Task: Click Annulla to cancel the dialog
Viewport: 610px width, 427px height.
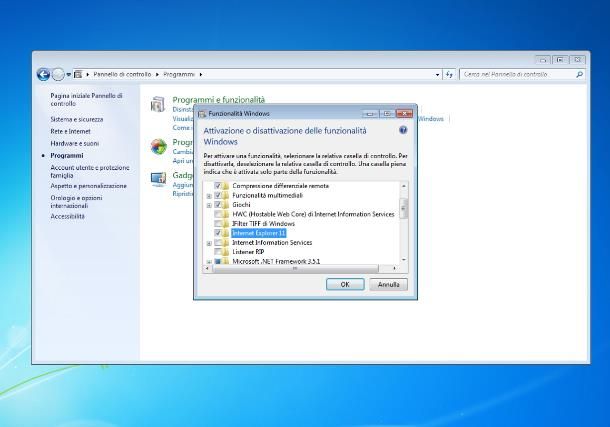Action: click(x=388, y=284)
